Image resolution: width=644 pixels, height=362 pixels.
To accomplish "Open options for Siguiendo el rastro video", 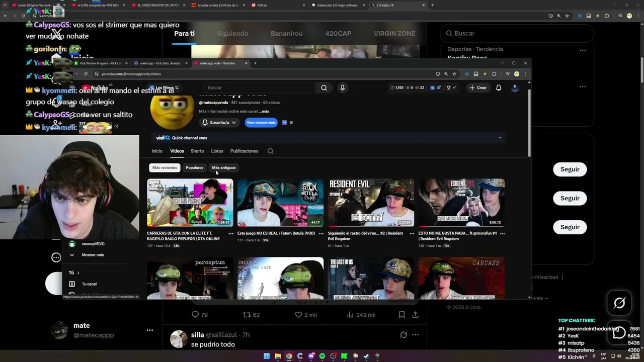I will [412, 233].
